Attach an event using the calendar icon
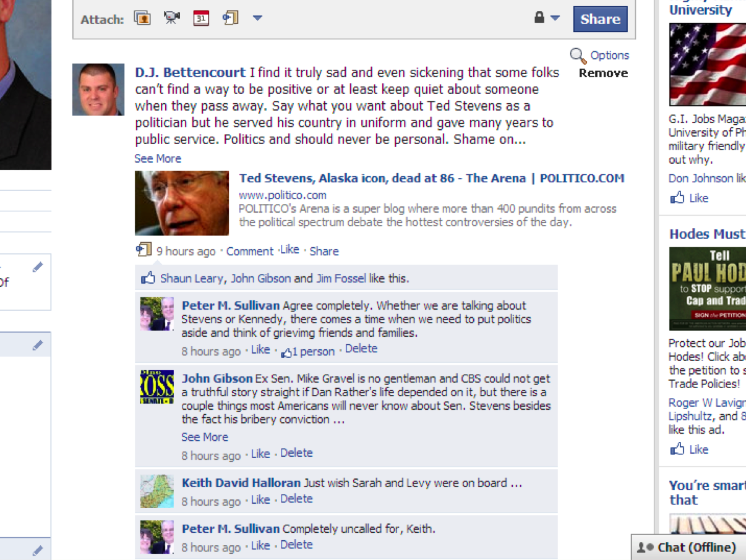746x560 pixels. pos(201,18)
